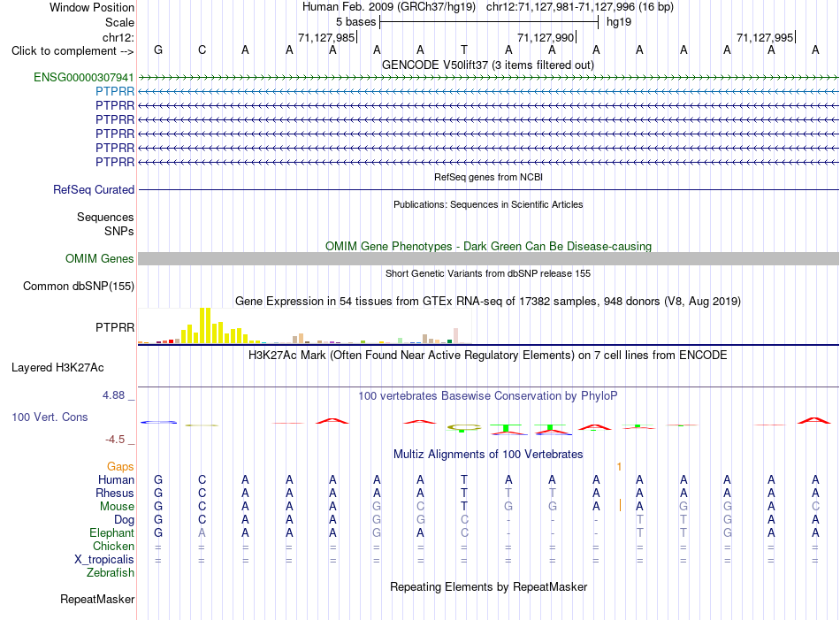Select the X_tropicalis alignment row label
This screenshot has height=620, width=840.
pos(104,560)
